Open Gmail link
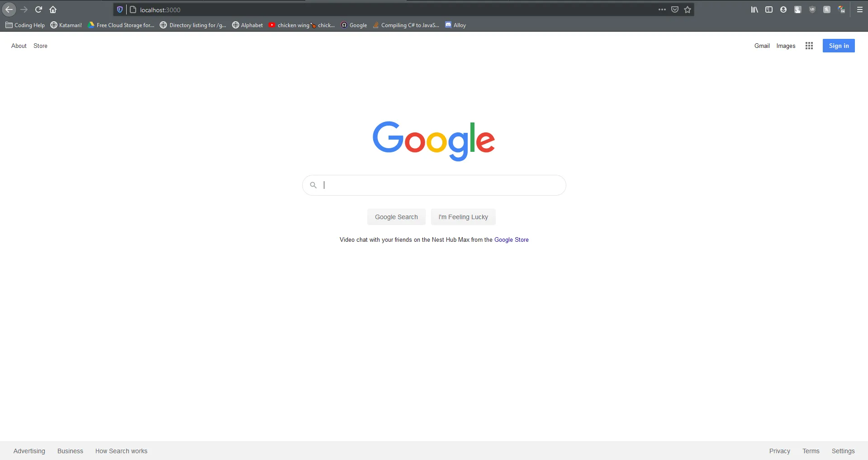 tap(762, 46)
